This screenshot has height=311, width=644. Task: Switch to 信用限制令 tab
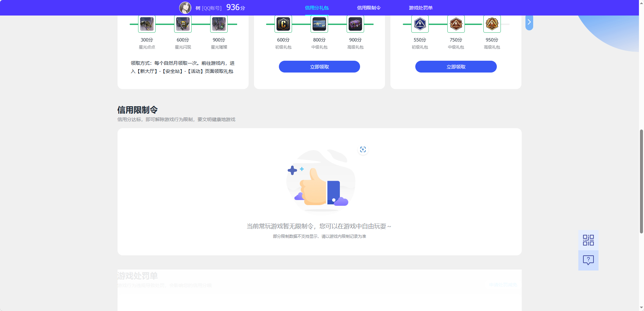coord(368,8)
